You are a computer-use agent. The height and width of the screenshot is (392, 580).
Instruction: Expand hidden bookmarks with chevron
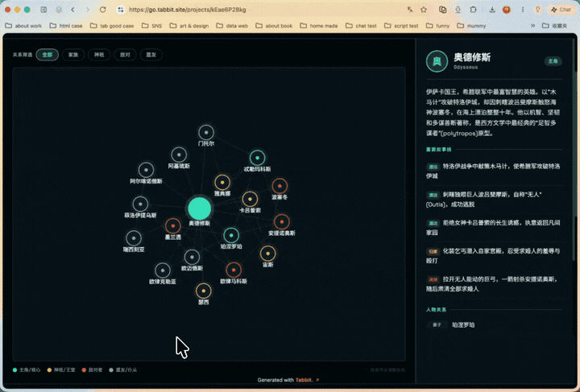point(533,26)
